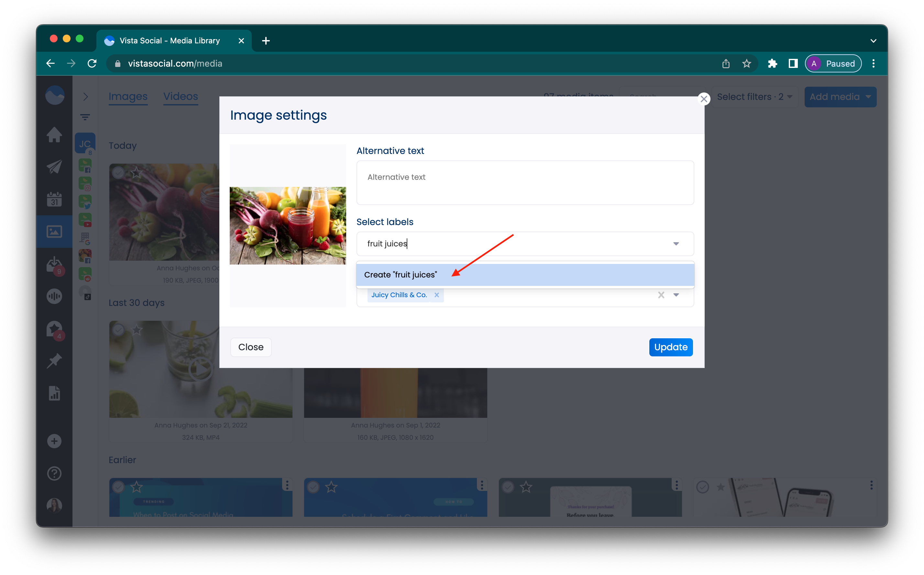Viewport: 924px width, 575px height.
Task: Click the Alternative text field
Action: [x=525, y=182]
